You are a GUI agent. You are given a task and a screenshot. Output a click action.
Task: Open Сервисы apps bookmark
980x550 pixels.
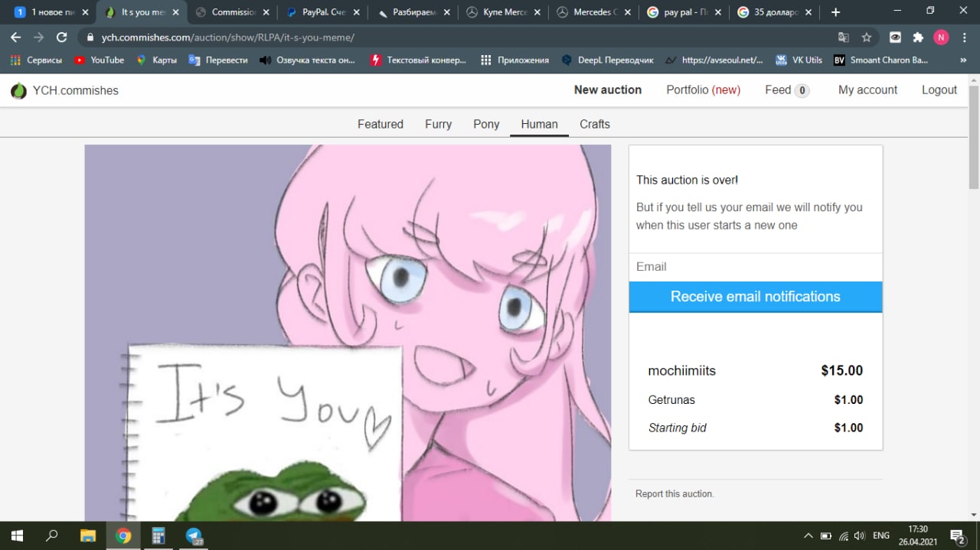36,60
